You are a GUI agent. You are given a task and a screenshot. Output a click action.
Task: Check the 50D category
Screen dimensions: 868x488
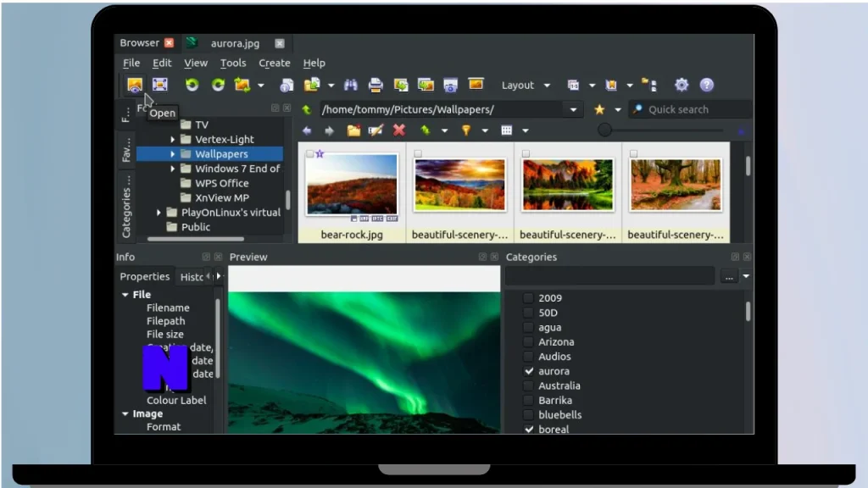[529, 313]
